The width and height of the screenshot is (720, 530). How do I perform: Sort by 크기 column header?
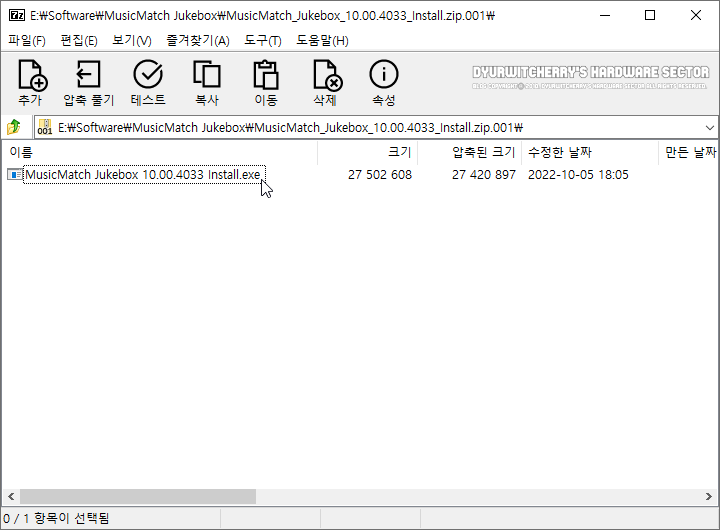(x=367, y=152)
